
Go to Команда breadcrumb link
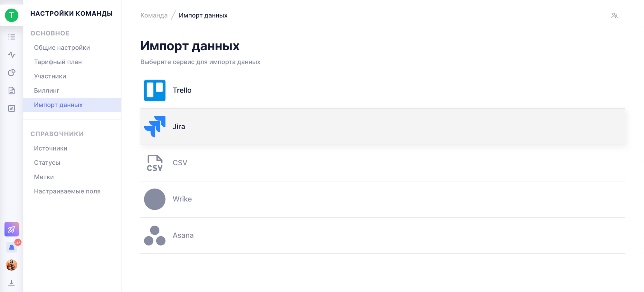point(154,15)
